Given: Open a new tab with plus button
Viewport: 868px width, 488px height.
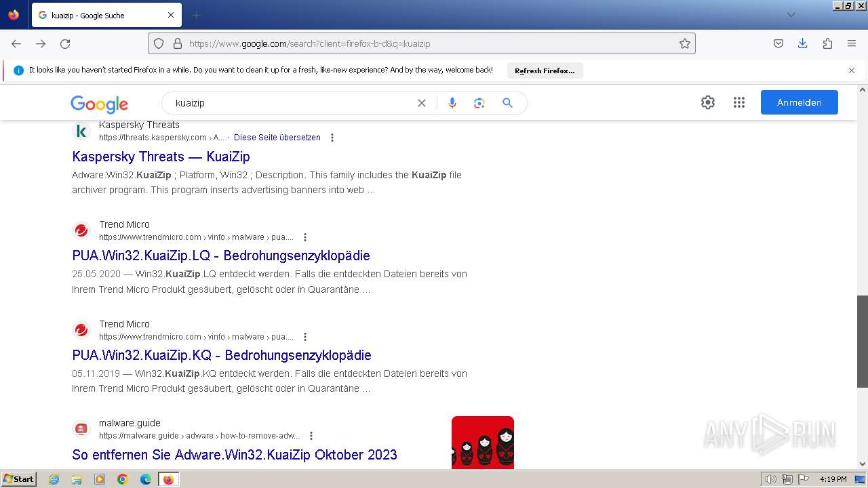Looking at the screenshot, I should point(196,15).
